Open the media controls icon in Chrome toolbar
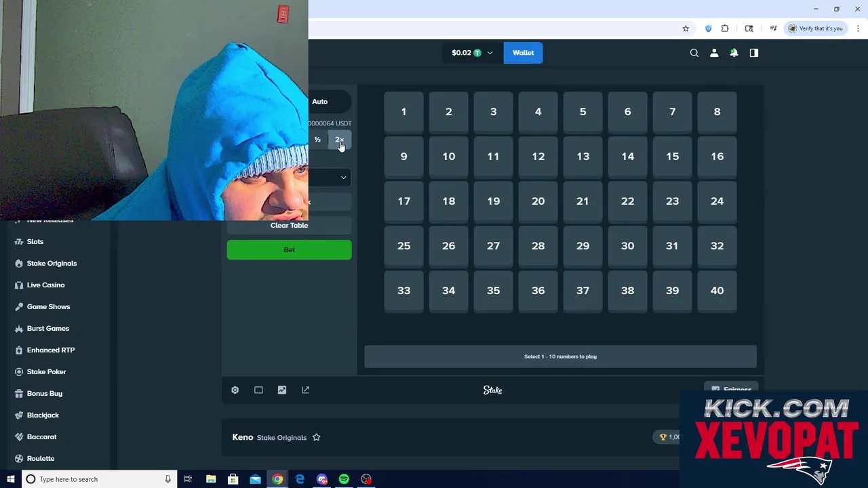Image resolution: width=868 pixels, height=488 pixels. [x=773, y=28]
